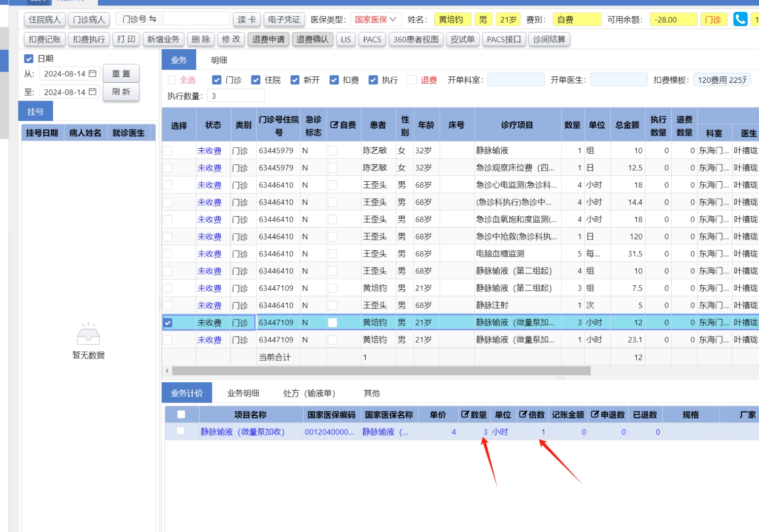Click the swap icon beside 门诊号
Viewport: 759px width, 532px height.
click(x=153, y=19)
